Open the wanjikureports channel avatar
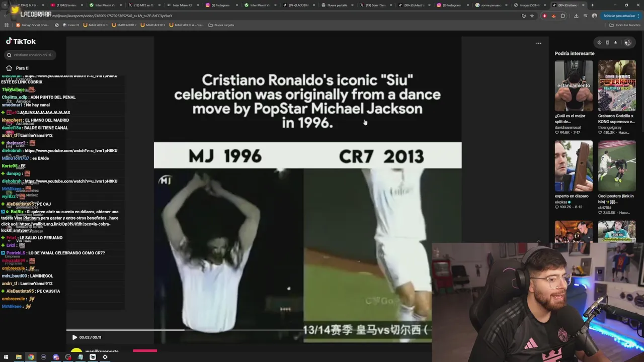 tap(76, 351)
